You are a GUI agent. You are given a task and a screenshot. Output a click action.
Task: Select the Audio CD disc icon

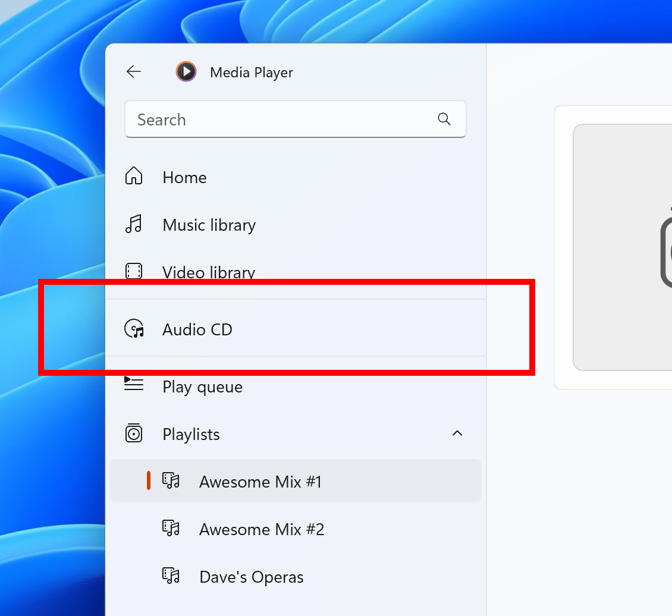[x=134, y=328]
